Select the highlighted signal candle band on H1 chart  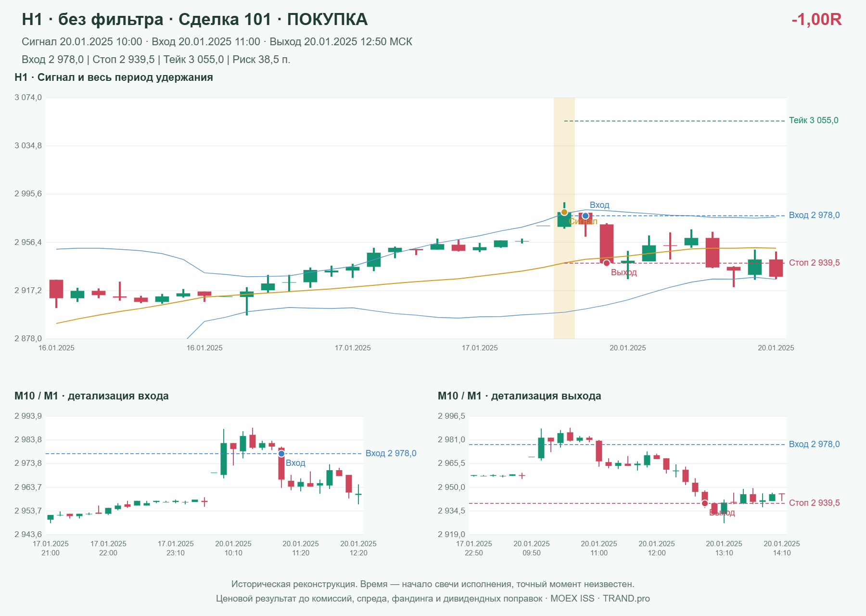[x=564, y=218]
